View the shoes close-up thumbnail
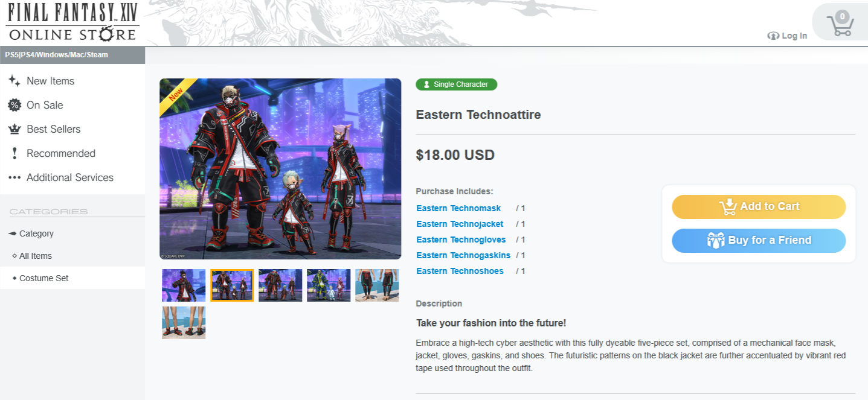This screenshot has width=868, height=400. coord(184,323)
